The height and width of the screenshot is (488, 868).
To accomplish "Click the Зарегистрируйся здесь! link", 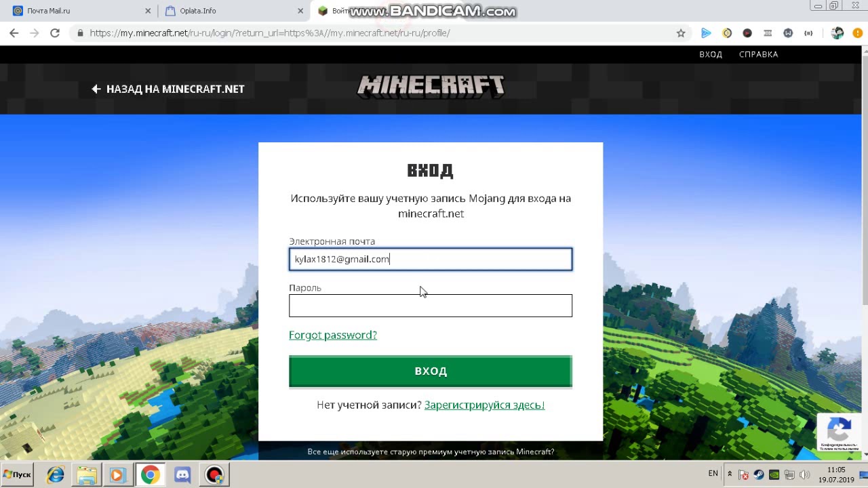I will 484,405.
